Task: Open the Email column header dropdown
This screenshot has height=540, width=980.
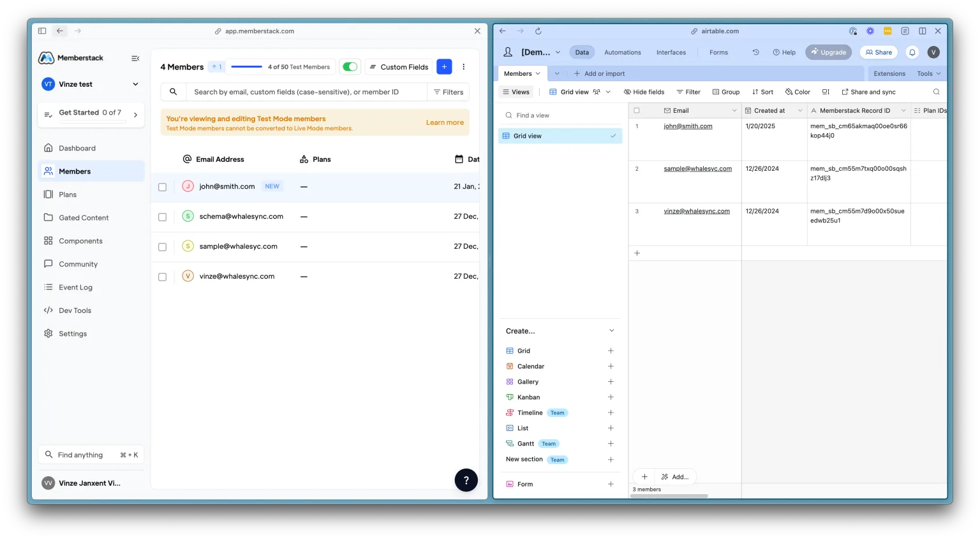Action: (734, 110)
